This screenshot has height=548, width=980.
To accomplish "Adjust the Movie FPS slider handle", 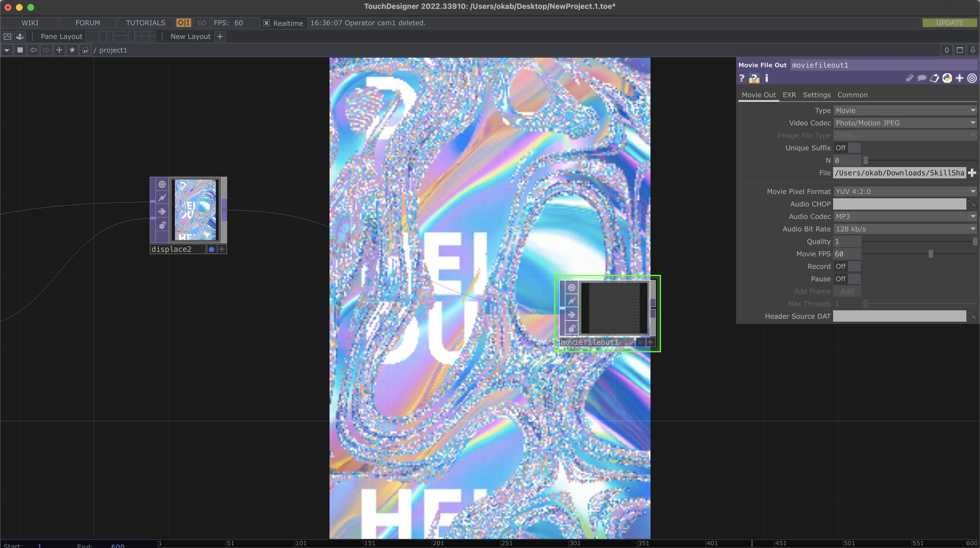I will 931,254.
